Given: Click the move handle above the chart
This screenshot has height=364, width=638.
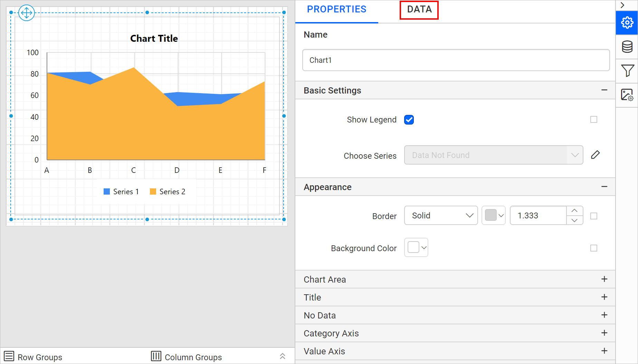Looking at the screenshot, I should click(27, 12).
